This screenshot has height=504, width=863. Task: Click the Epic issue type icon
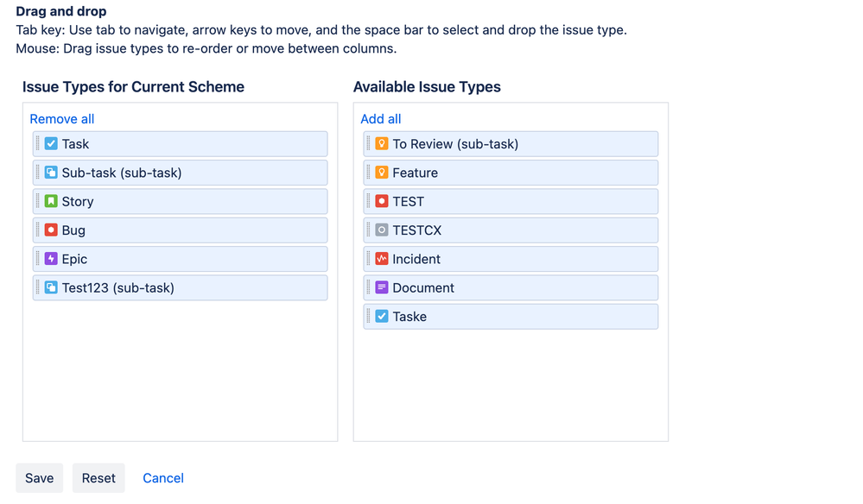tap(51, 259)
